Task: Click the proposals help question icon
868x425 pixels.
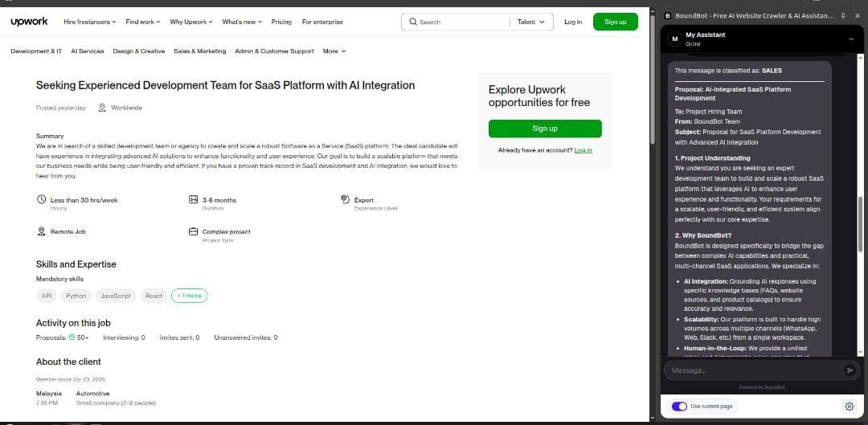Action: (x=72, y=337)
